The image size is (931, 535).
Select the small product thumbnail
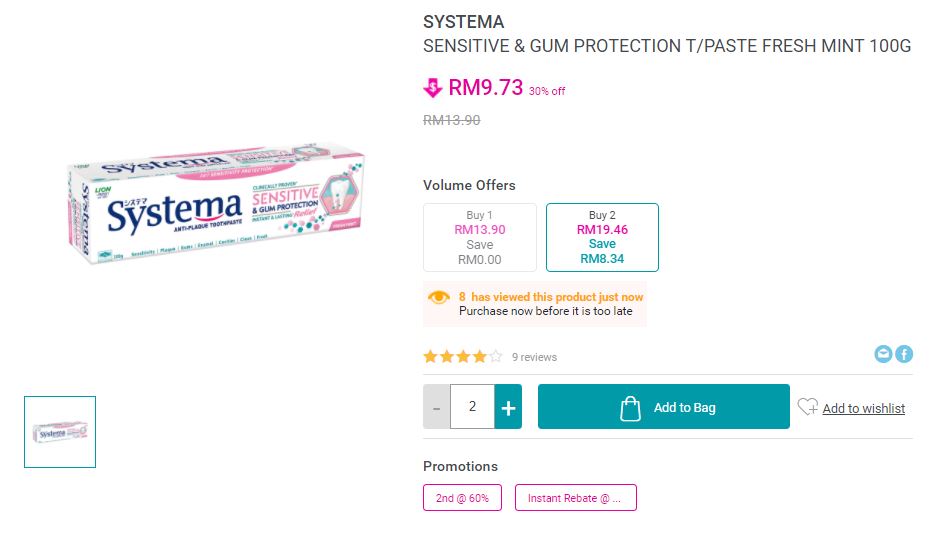[60, 432]
